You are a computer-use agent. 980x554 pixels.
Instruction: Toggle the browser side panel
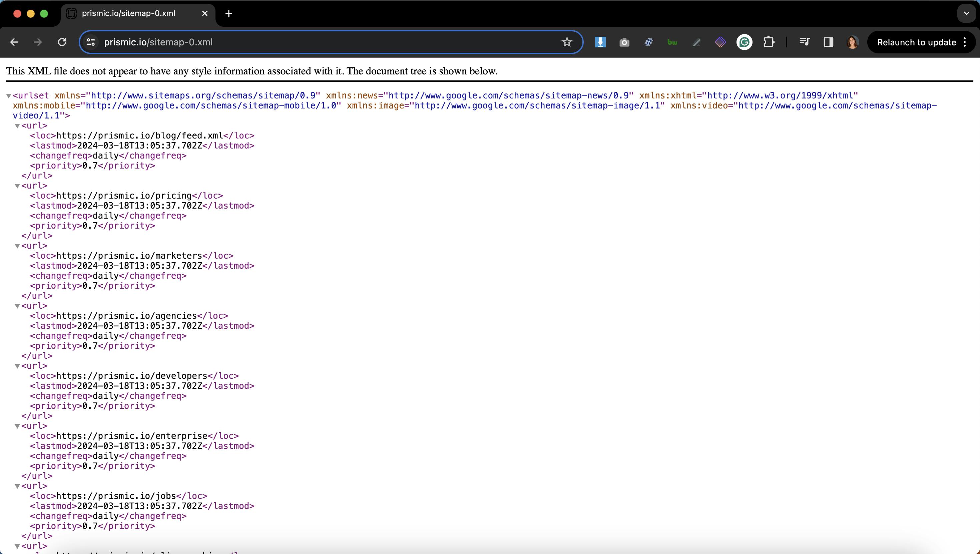click(828, 42)
